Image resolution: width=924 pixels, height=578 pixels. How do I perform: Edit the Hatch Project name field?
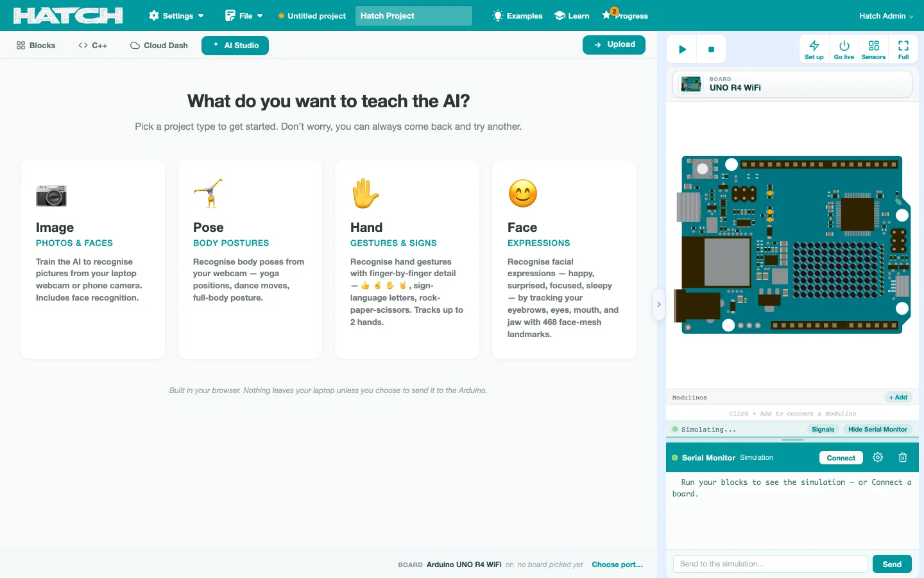tap(414, 15)
